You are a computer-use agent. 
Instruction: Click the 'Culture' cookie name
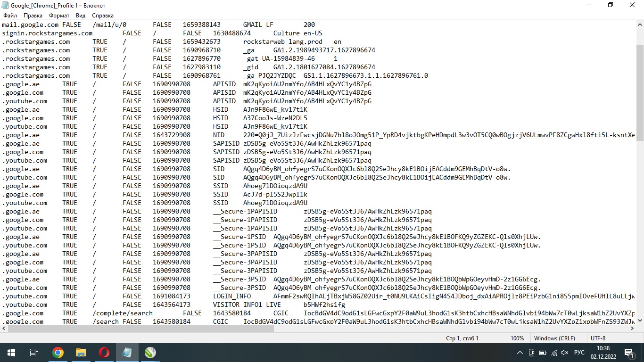286,33
